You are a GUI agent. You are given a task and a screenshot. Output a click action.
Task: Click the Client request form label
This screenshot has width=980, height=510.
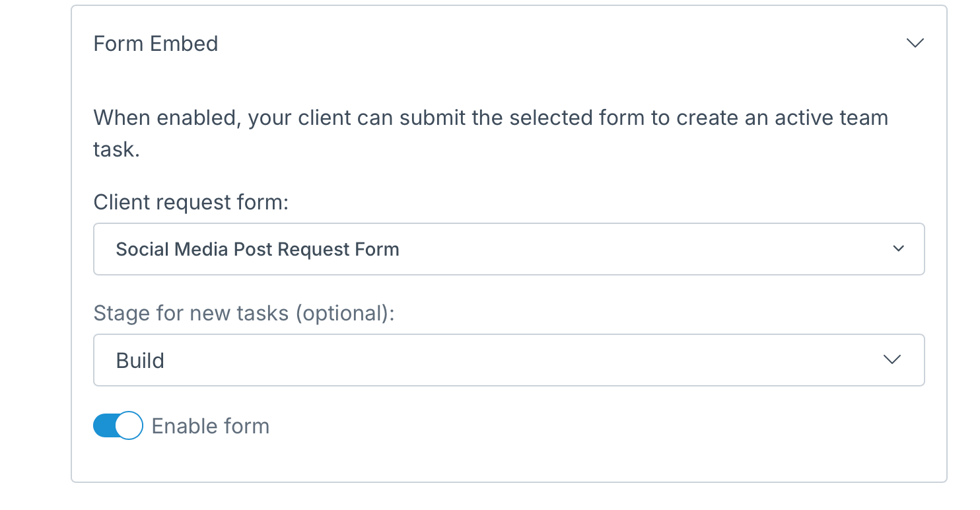[192, 201]
